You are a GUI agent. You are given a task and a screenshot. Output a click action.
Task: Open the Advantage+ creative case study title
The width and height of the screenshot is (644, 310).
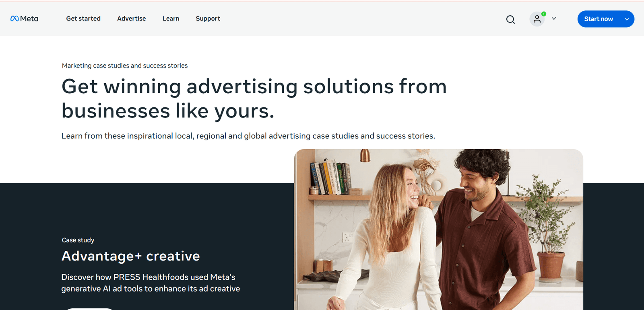[x=131, y=256]
